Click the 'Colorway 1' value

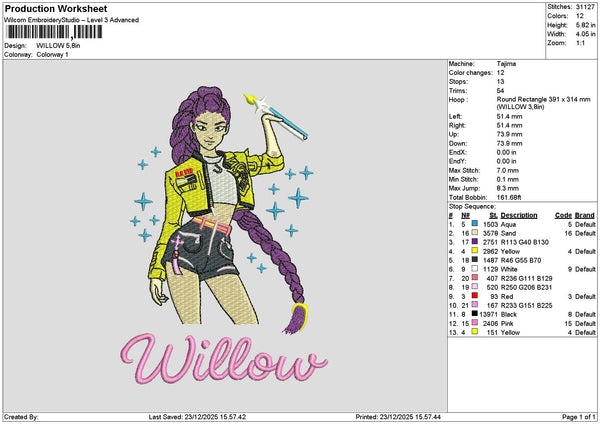pyautogui.click(x=52, y=55)
